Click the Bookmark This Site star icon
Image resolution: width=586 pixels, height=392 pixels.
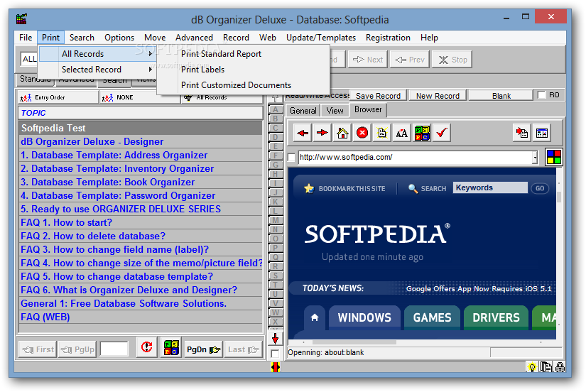309,188
